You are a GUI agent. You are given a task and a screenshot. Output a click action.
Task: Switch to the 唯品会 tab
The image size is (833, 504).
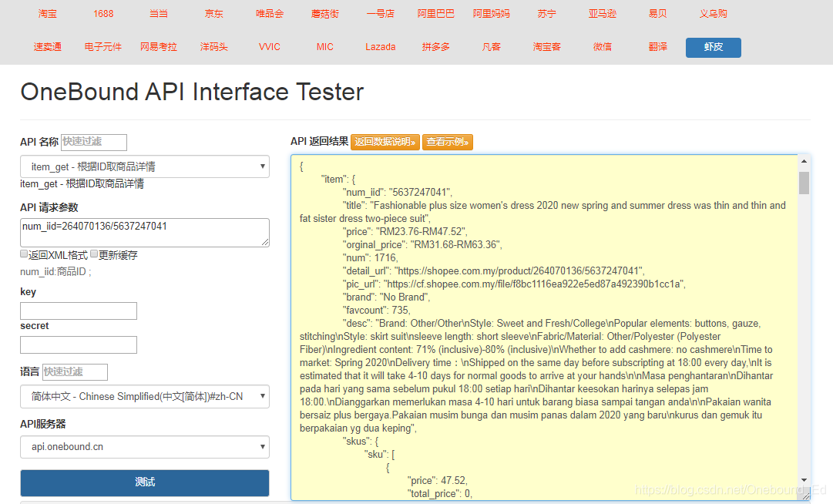270,14
